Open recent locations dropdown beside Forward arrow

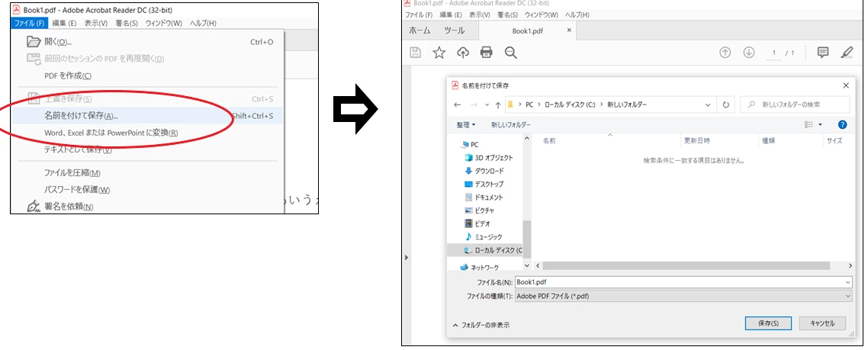coord(487,104)
